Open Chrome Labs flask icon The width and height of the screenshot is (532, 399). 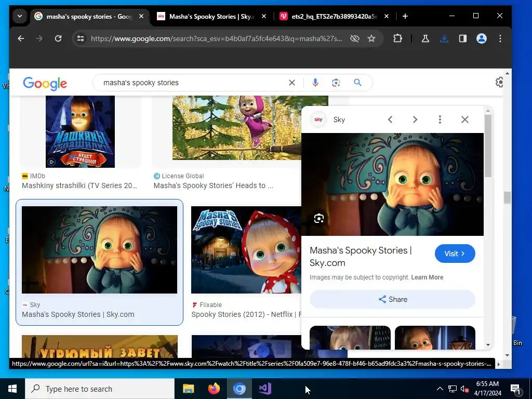coord(425,38)
